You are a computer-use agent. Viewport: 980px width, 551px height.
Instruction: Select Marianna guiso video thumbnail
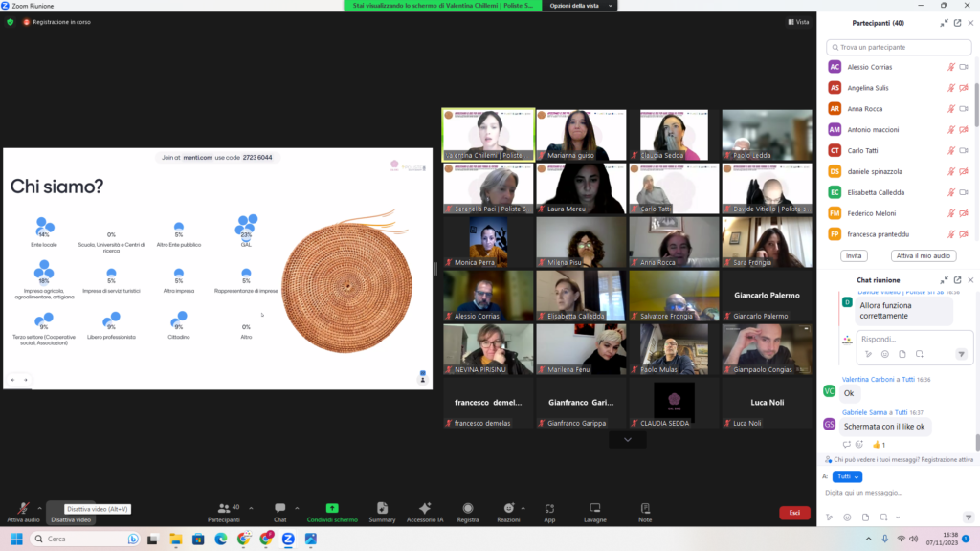[x=581, y=135]
